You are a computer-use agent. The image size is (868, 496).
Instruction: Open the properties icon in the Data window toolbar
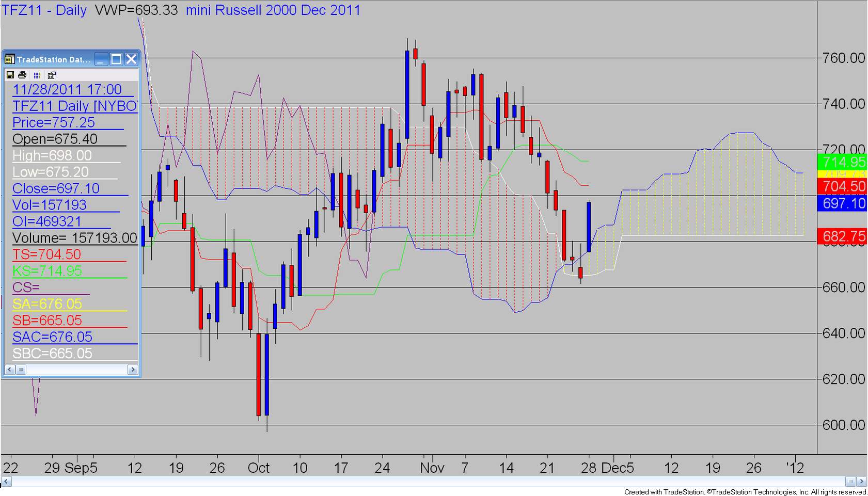pos(52,75)
